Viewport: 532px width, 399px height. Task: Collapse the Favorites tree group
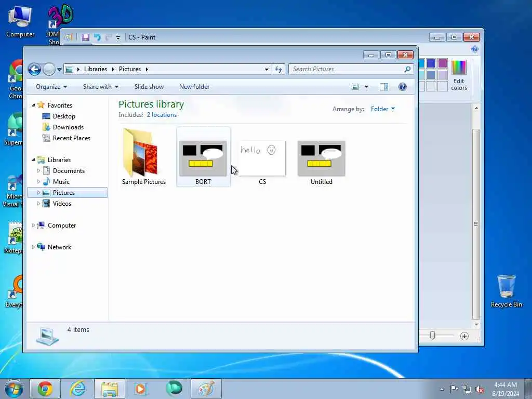click(33, 105)
